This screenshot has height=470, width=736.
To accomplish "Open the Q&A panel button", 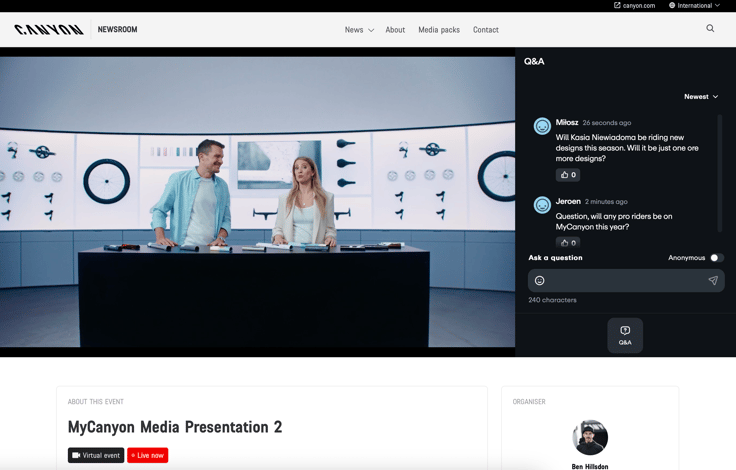I will [x=625, y=335].
